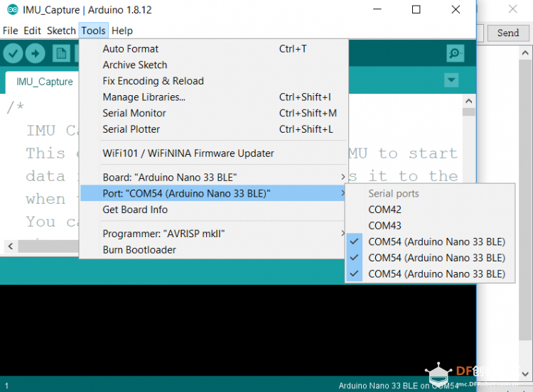Screen dimensions: 533x392
Task: Select last checked COM54 port entry
Action: 430,274
